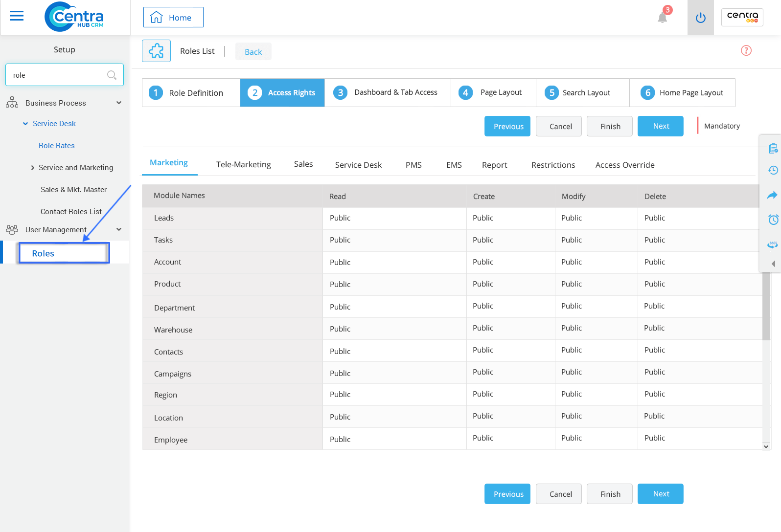
Task: Click the top Previous button
Action: (507, 126)
